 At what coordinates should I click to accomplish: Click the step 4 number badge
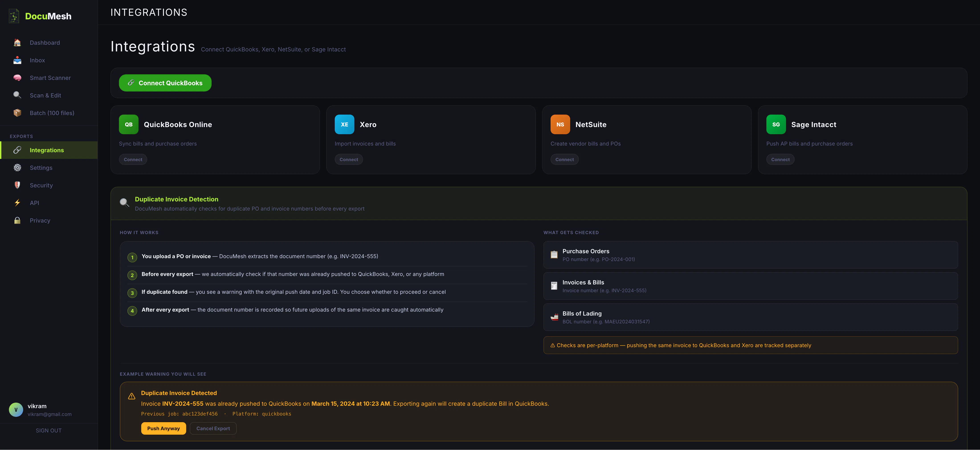[x=132, y=311]
